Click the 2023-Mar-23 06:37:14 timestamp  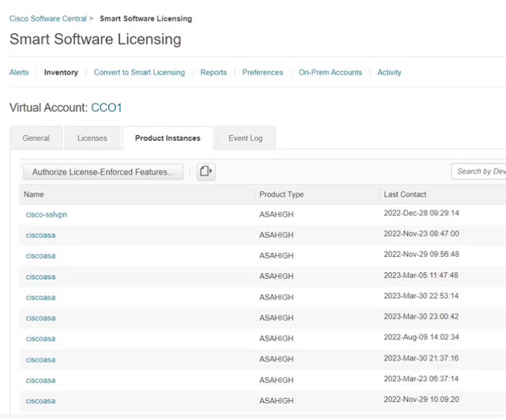coord(421,379)
